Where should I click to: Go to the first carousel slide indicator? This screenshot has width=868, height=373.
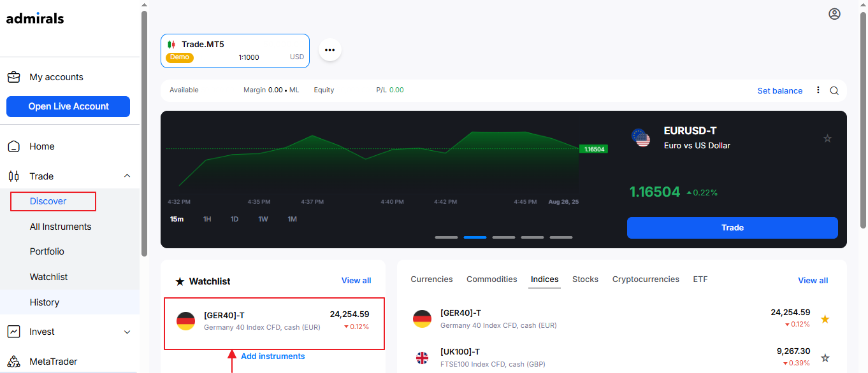(446, 237)
